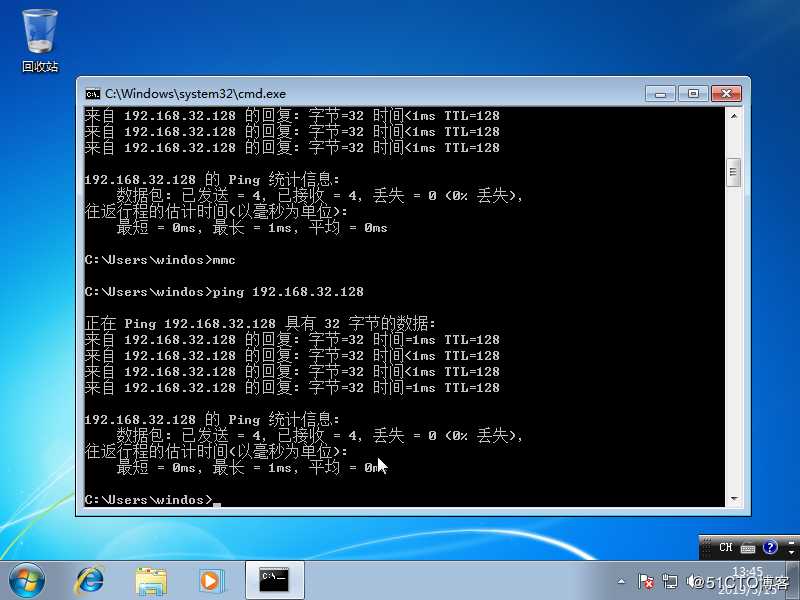Launch Windows Media Player from taskbar
Viewport: 800px width, 600px height.
pos(210,580)
